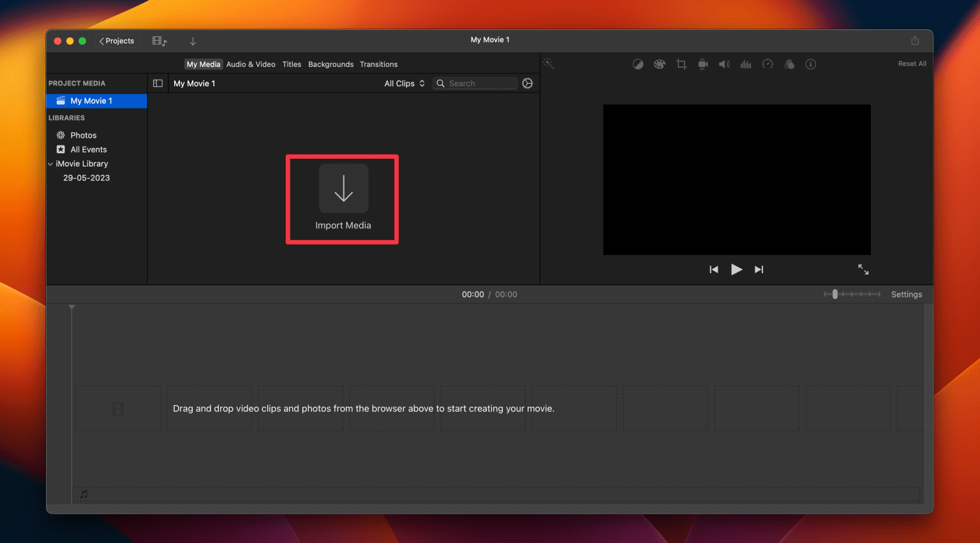The image size is (980, 543).
Task: Open the Audio & Video tab
Action: pyautogui.click(x=251, y=64)
